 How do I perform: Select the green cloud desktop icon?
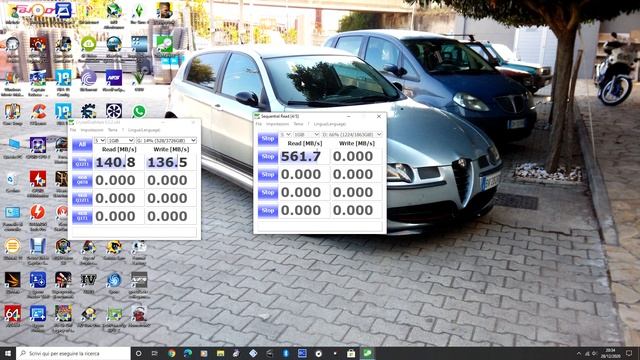coord(89,44)
